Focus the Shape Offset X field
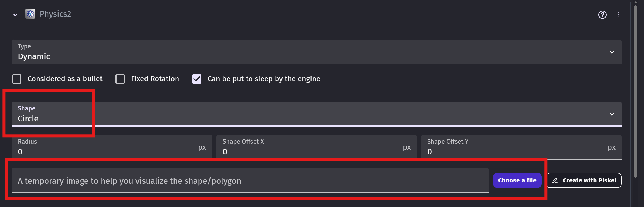Viewport: 644px width, 207px height. coord(311,151)
